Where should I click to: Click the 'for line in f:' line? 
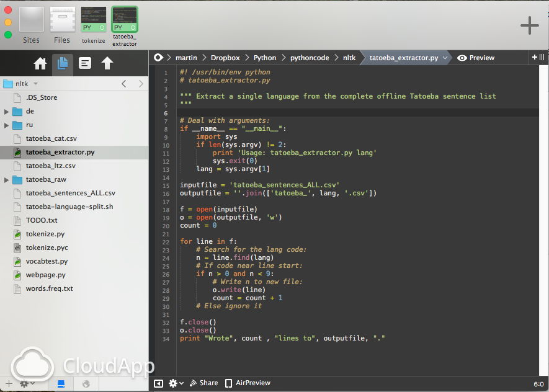click(208, 241)
